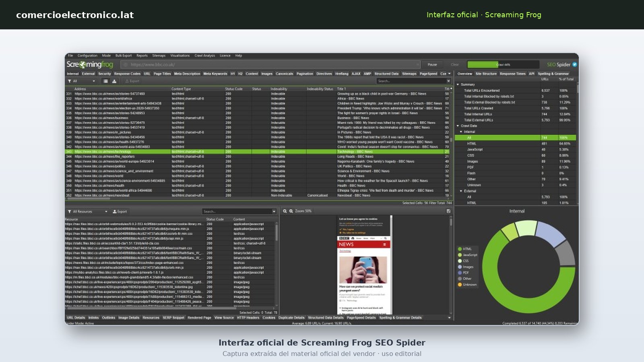The height and width of the screenshot is (362, 644).
Task: Click the Content Type column header
Action: point(181,89)
